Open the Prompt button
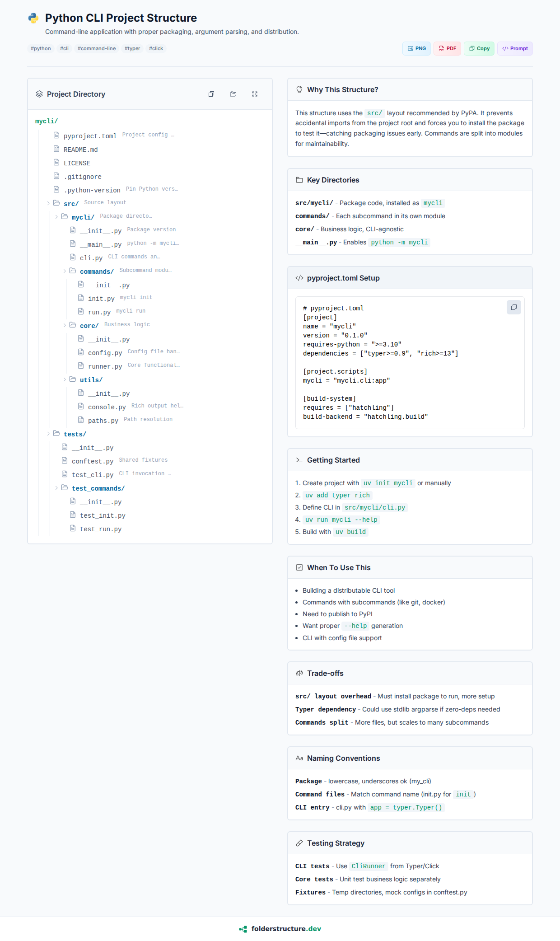This screenshot has width=560, height=941. pyautogui.click(x=515, y=48)
